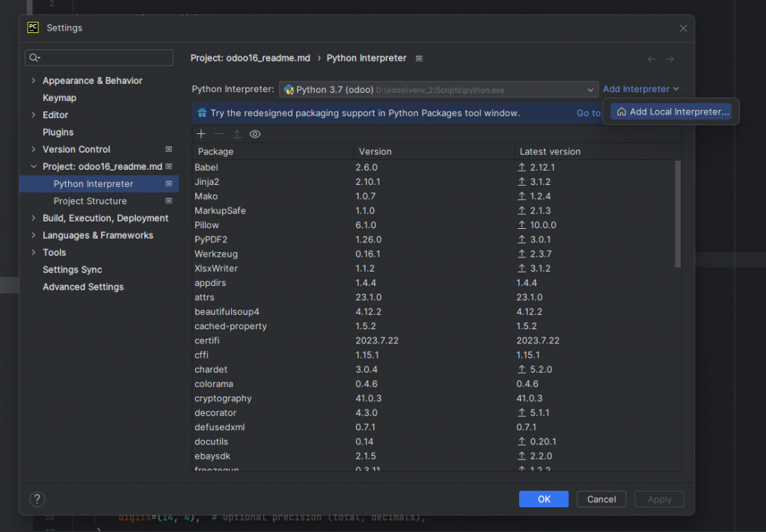The width and height of the screenshot is (766, 532).
Task: Open Project Structure settings
Action: [90, 201]
